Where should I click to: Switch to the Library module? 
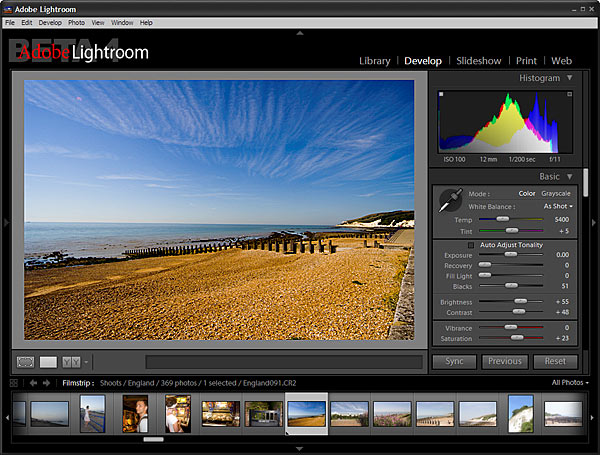click(x=375, y=61)
